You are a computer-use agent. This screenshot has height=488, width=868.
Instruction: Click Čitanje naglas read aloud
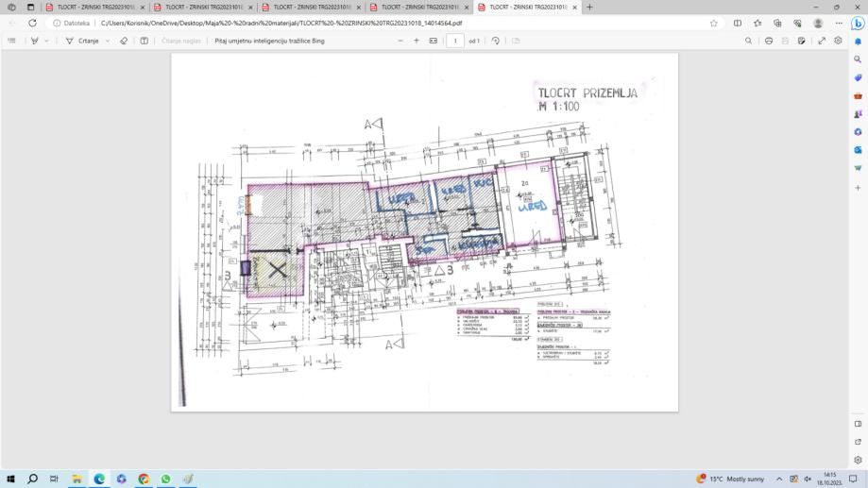point(181,41)
